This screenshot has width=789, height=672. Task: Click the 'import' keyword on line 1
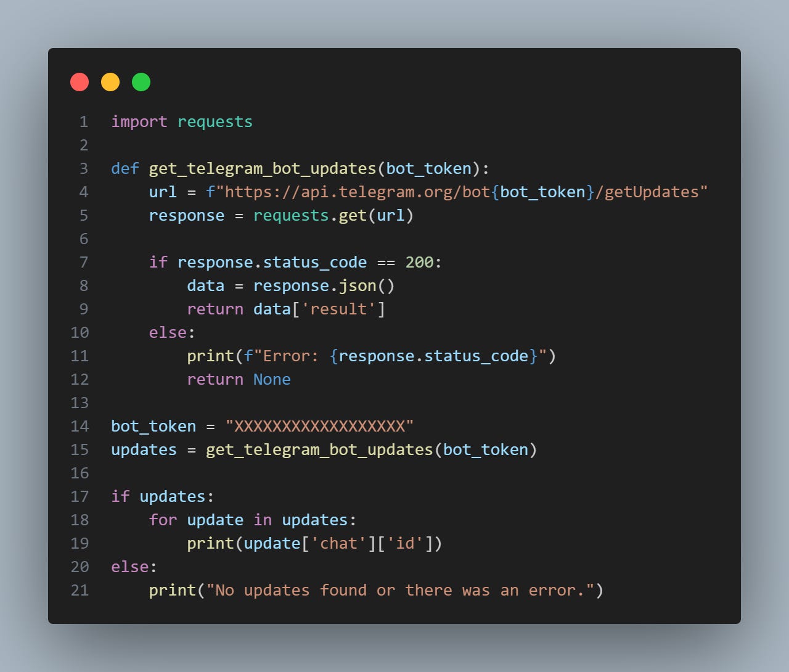click(139, 122)
